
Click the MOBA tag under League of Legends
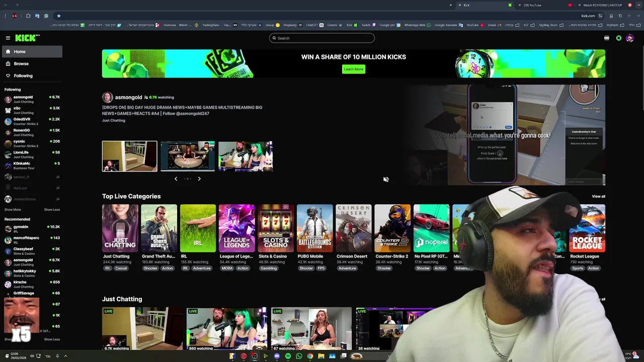[227, 268]
